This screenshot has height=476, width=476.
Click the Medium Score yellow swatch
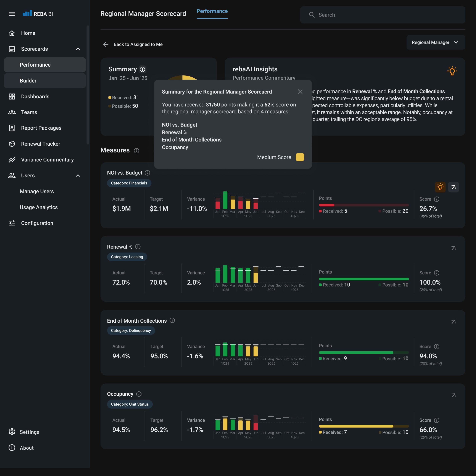(x=300, y=157)
